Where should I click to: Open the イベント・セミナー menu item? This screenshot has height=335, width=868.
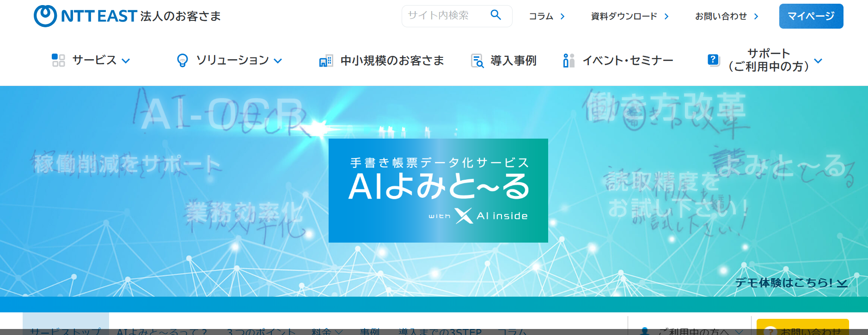tap(627, 61)
